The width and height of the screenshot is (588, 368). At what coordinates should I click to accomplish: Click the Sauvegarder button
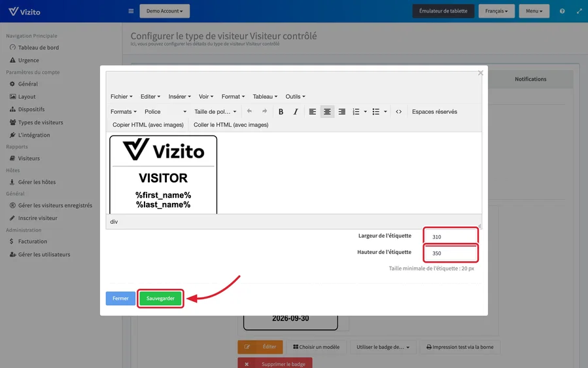pos(160,299)
